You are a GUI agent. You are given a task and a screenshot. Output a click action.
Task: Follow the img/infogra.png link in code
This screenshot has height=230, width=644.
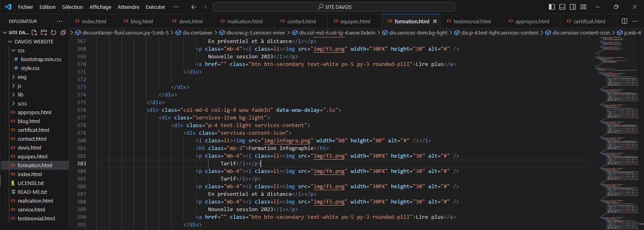[287, 141]
